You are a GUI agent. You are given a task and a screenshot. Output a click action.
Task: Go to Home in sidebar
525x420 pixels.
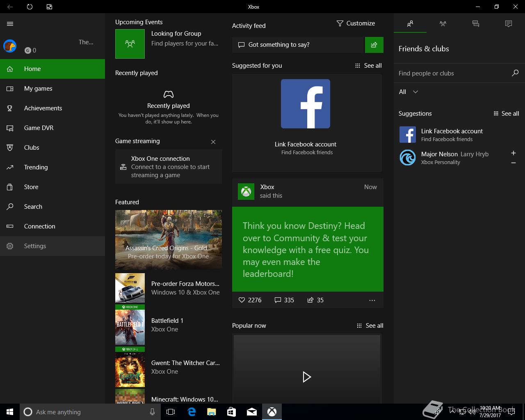point(52,69)
